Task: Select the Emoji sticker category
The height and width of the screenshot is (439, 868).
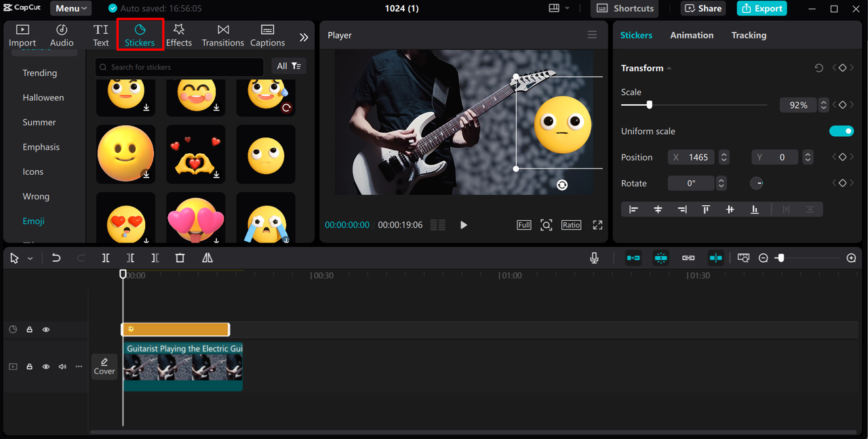Action: pos(34,222)
